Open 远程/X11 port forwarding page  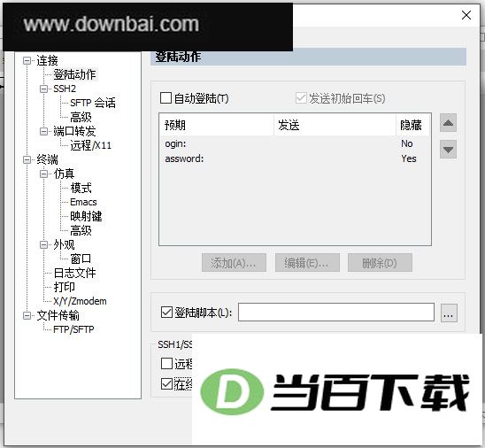pos(90,145)
